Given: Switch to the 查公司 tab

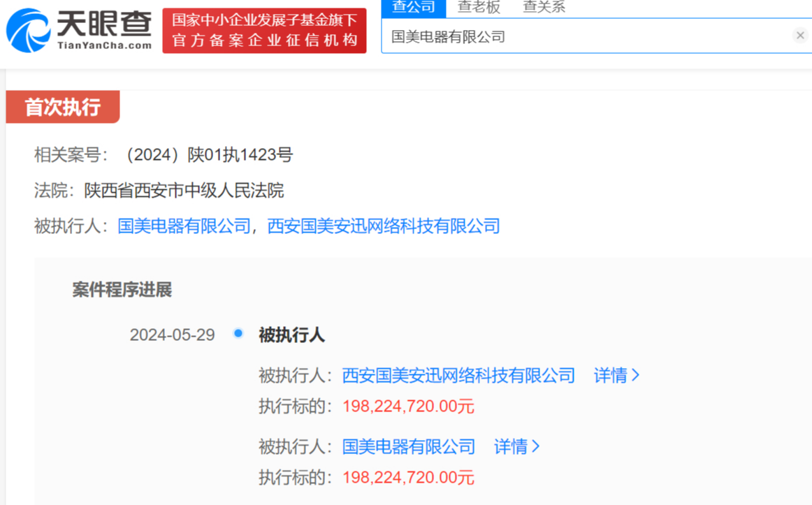Looking at the screenshot, I should 413,8.
